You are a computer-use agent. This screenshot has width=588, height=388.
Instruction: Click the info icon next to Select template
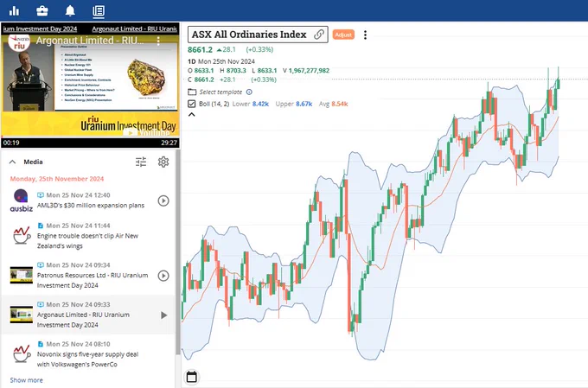(249, 92)
